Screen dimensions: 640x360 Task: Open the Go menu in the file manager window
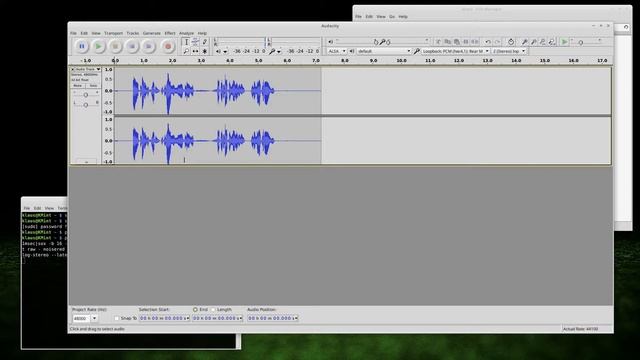pyautogui.click(x=392, y=17)
